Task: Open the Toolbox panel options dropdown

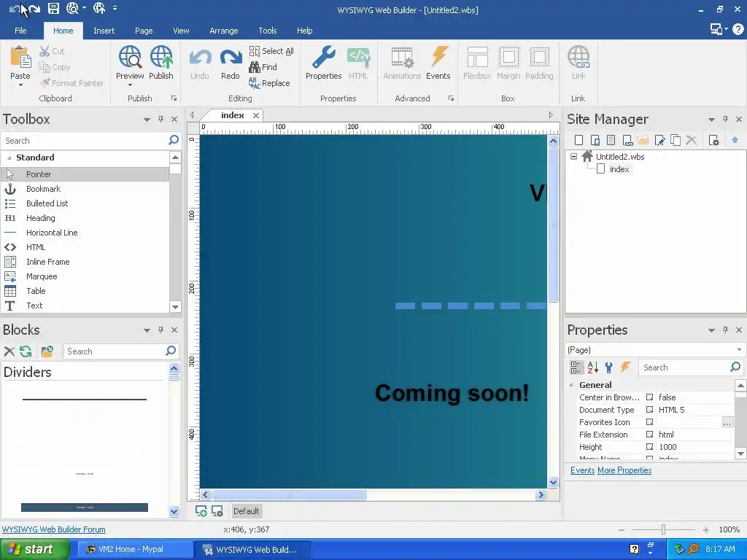Action: coord(147,120)
